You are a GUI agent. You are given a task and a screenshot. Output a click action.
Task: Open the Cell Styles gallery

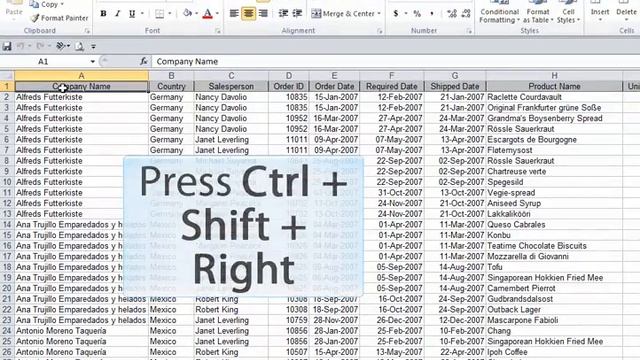(568, 12)
